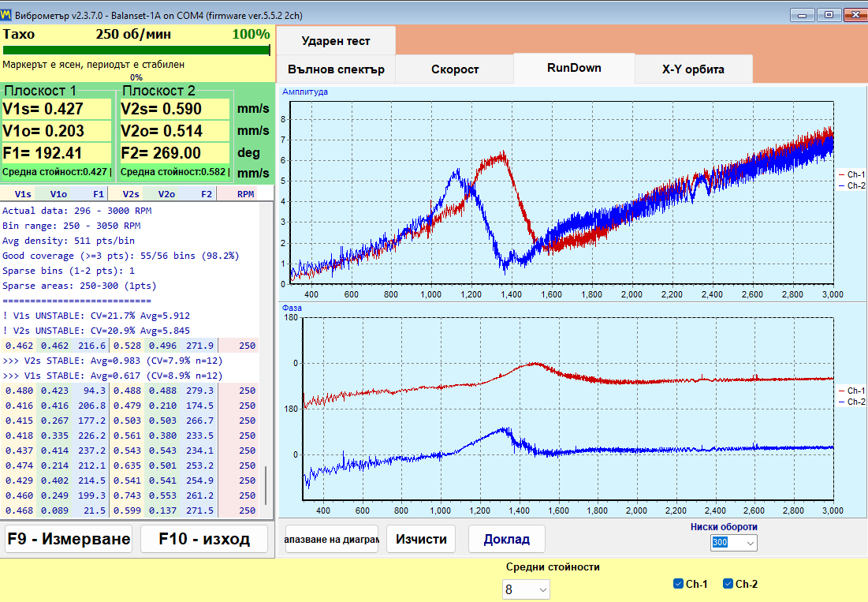This screenshot has width=868, height=602.
Task: Click the 250 об/мин tacho reading
Action: click(x=133, y=35)
